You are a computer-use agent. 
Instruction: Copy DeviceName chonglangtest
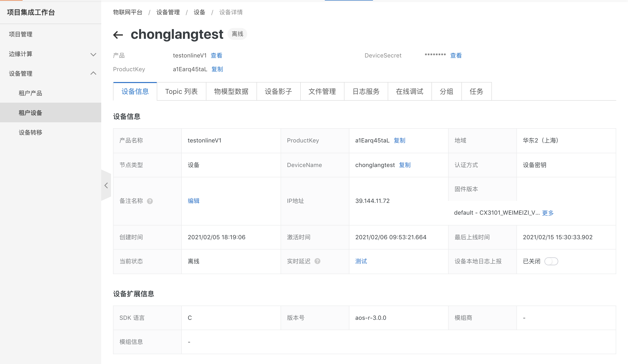click(405, 165)
